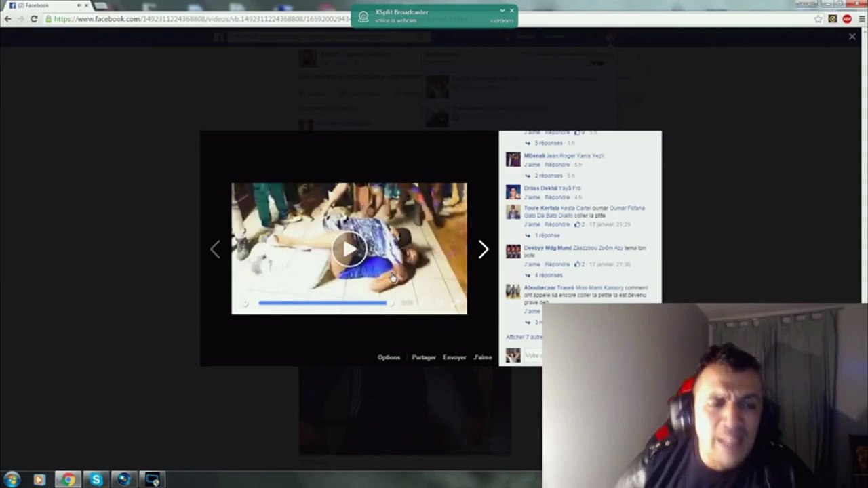868x488 pixels.
Task: Click Deebyy Mdg Mund commenter name
Action: tap(547, 248)
